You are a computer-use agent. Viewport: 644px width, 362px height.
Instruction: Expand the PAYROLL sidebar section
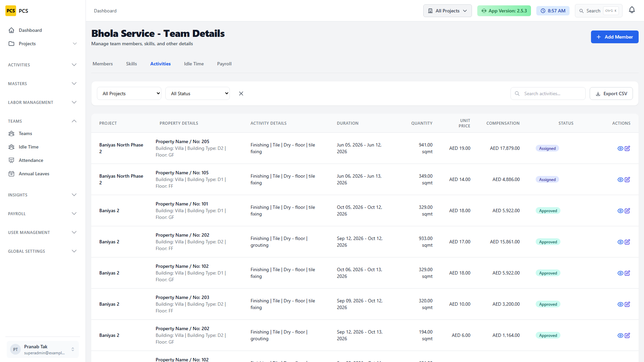43,214
